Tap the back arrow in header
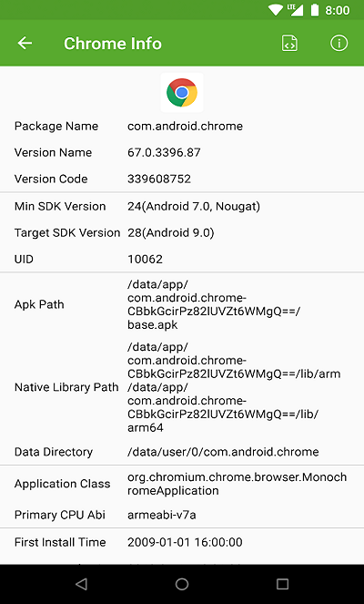Viewport: 364px width, 604px height. (x=25, y=43)
